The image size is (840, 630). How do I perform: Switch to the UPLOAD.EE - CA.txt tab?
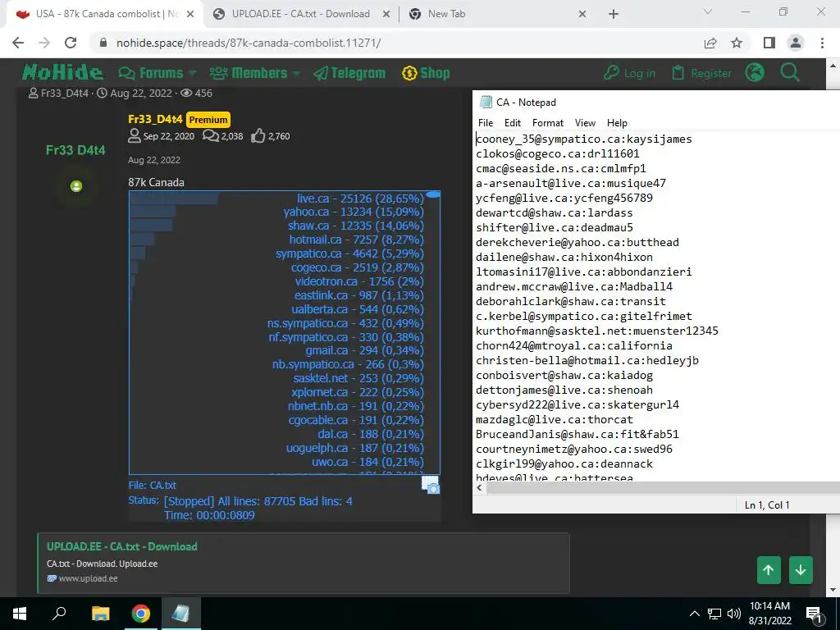300,14
